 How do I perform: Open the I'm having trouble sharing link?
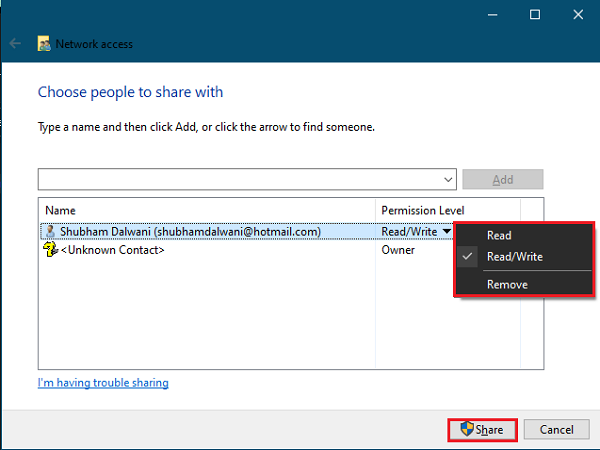pos(103,383)
